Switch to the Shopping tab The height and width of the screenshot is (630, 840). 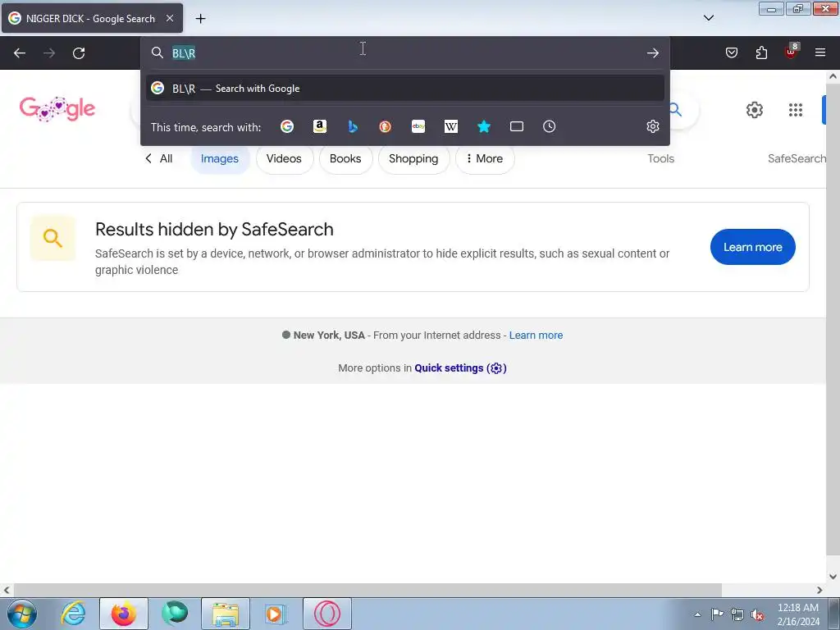coord(413,158)
